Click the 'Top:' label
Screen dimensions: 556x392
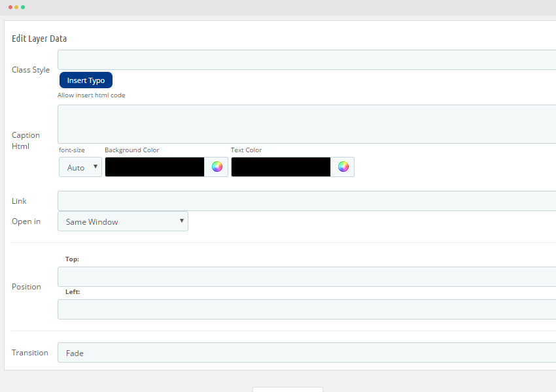pos(73,259)
